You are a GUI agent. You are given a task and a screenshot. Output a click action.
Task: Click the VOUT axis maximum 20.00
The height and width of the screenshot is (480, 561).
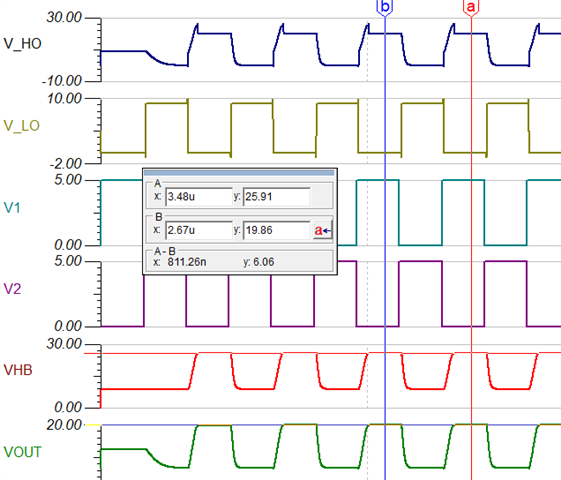tap(64, 425)
